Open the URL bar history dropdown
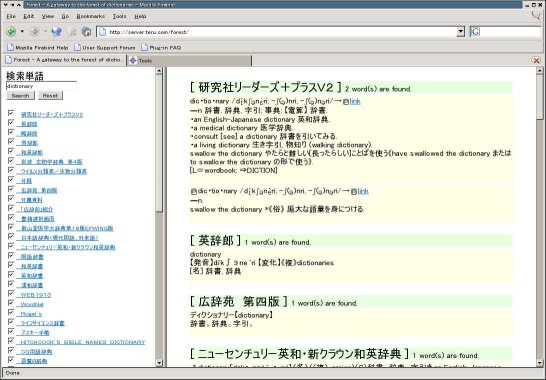 [x=460, y=32]
